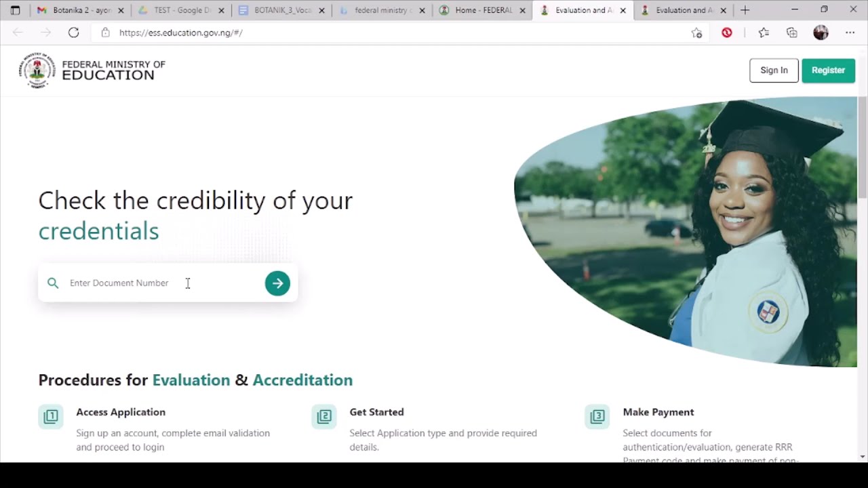Click the green Register button

click(828, 70)
